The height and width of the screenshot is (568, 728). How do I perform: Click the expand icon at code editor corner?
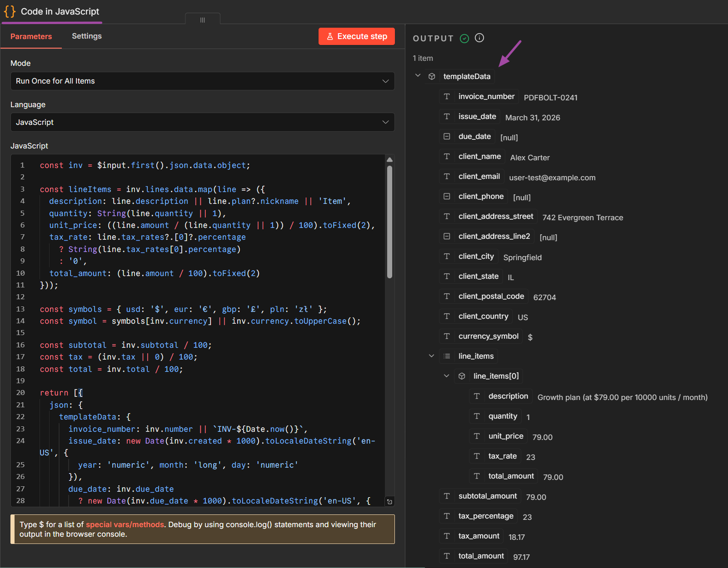(390, 501)
